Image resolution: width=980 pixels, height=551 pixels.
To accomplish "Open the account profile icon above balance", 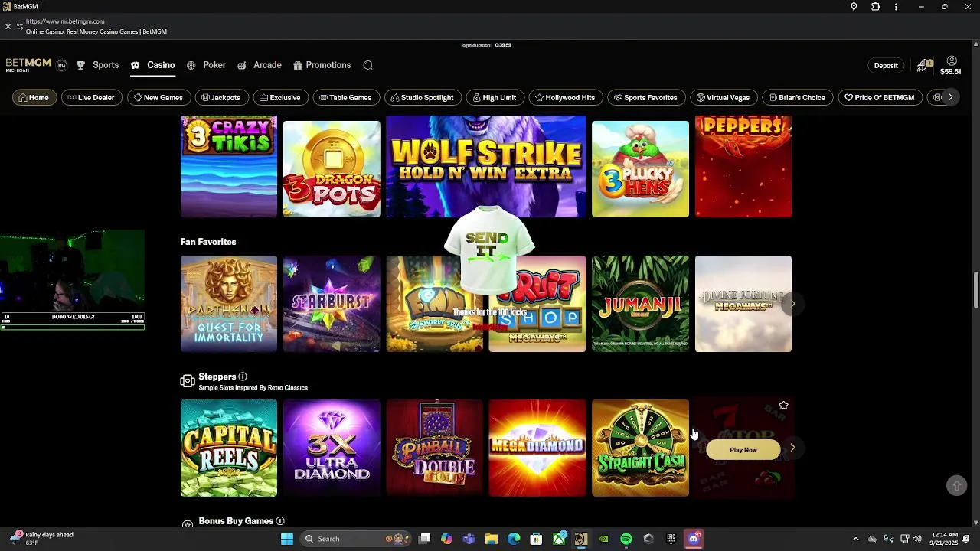I will pyautogui.click(x=952, y=60).
